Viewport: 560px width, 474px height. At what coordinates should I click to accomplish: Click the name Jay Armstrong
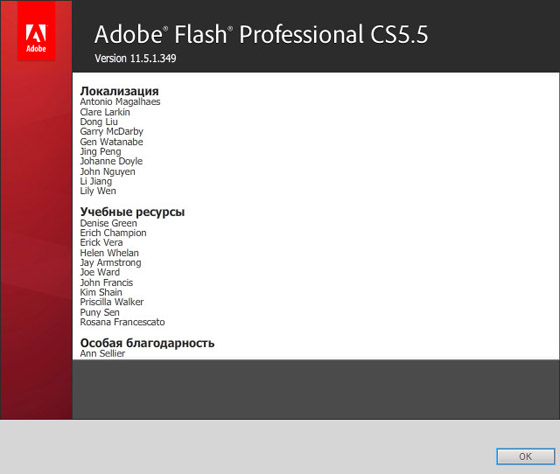tap(110, 263)
